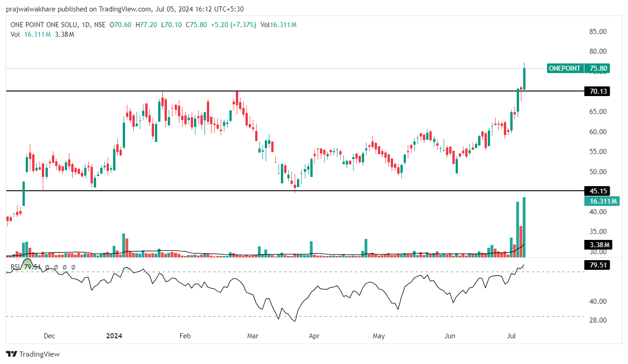Screen dimensions: 628x364
Task: Click the 16.311M volume axis label
Action: [x=602, y=201]
